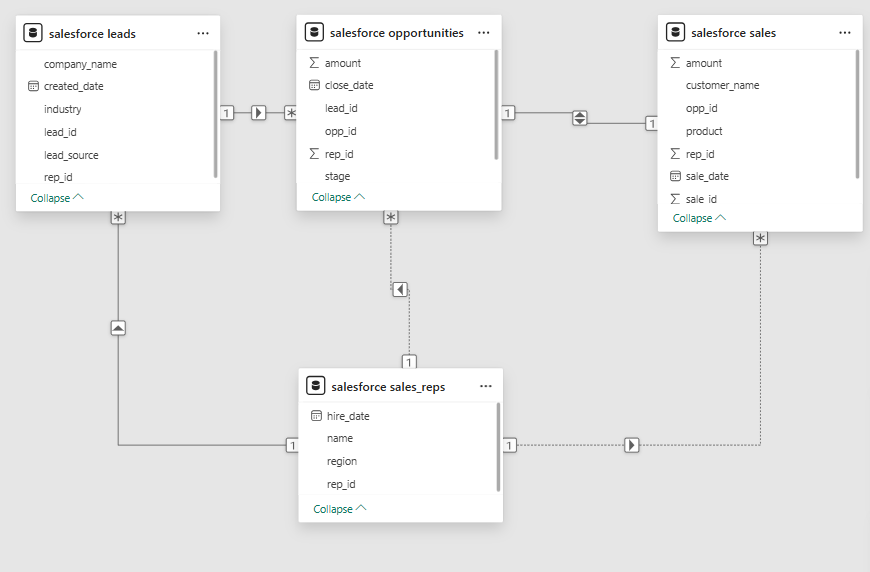The width and height of the screenshot is (870, 572).
Task: Collapse the salesforce sales table
Action: tap(699, 218)
